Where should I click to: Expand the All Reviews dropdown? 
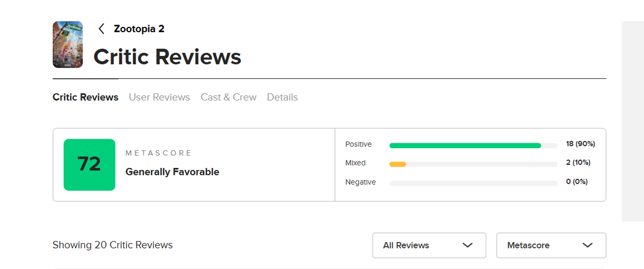429,245
